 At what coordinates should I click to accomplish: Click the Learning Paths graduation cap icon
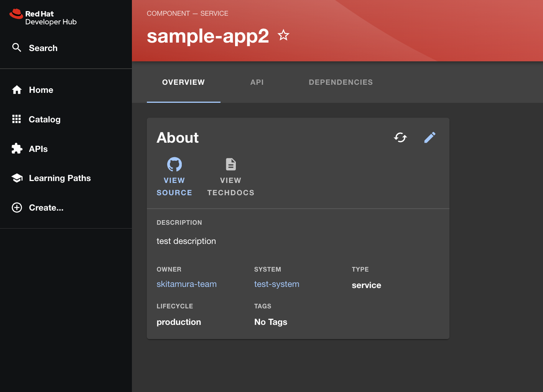coord(17,178)
